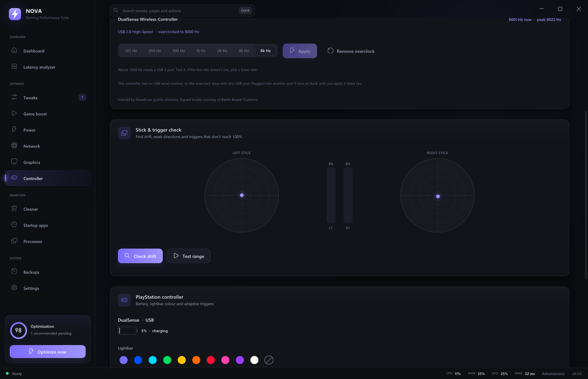Select the 2k Hz polling rate
Image resolution: width=588 pixels, height=379 pixels.
222,51
